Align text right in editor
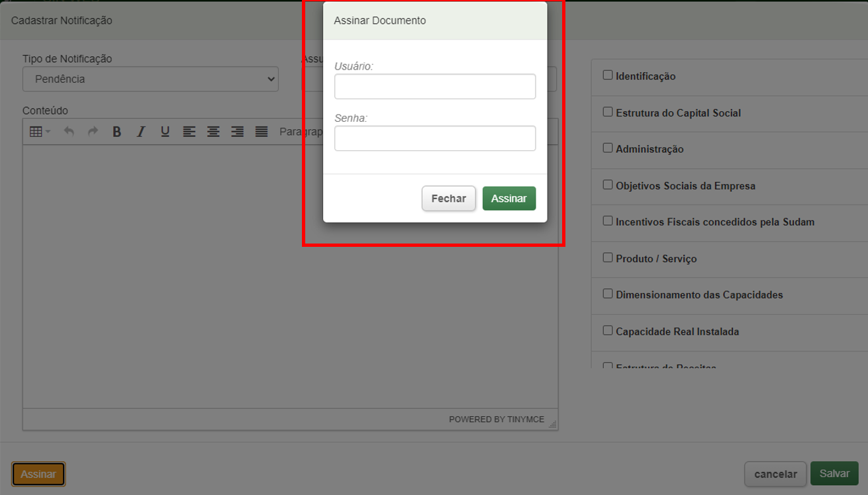The height and width of the screenshot is (495, 868). pyautogui.click(x=237, y=132)
